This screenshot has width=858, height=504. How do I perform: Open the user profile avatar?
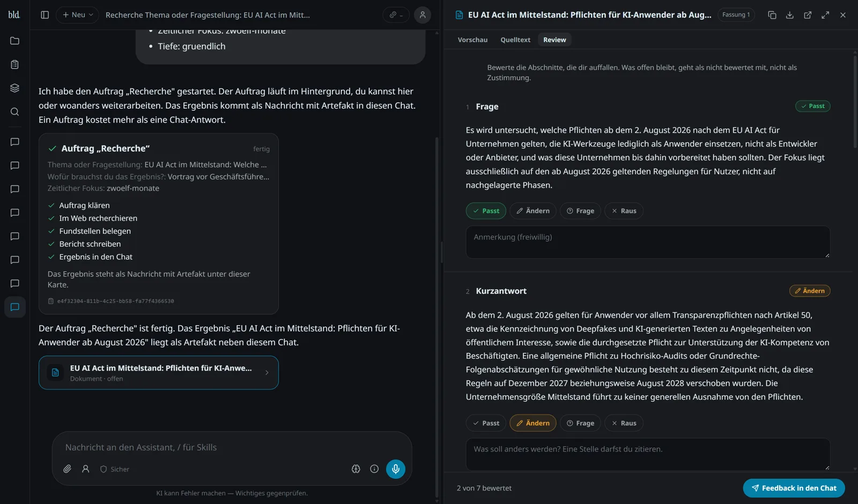click(423, 15)
